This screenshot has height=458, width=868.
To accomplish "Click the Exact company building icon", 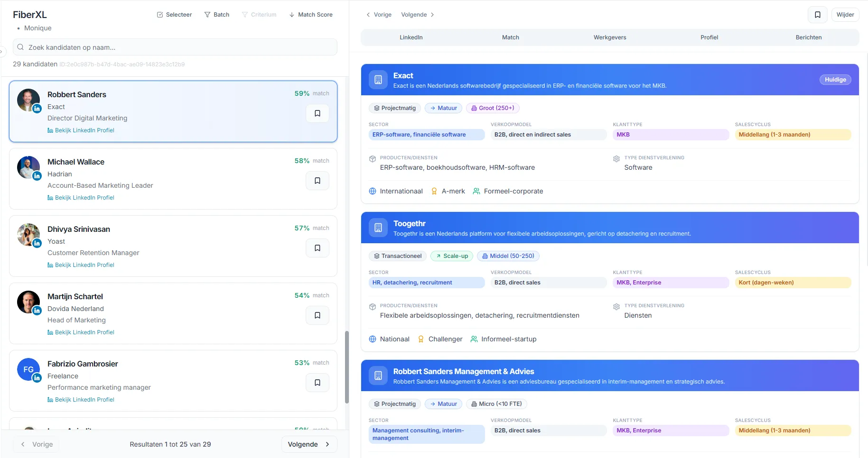I will pos(378,80).
